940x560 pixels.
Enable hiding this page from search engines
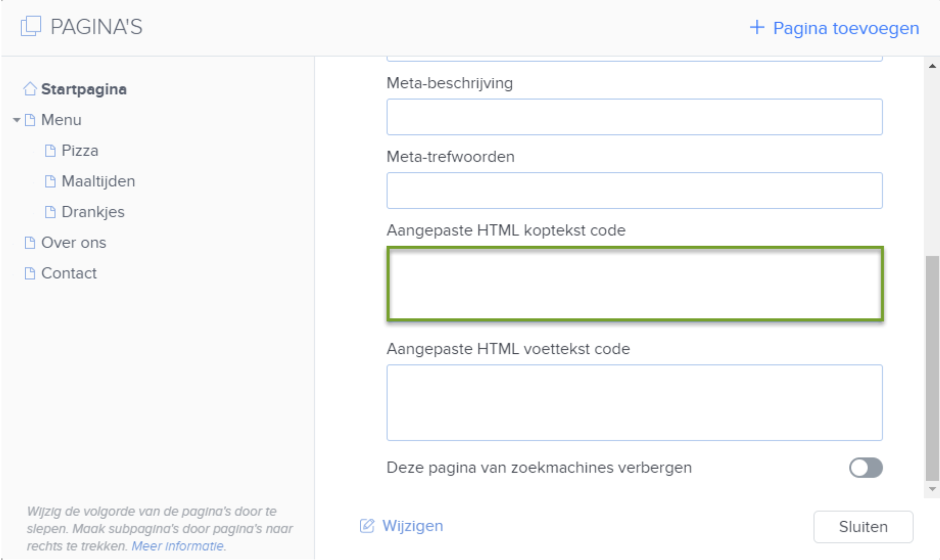(x=865, y=468)
